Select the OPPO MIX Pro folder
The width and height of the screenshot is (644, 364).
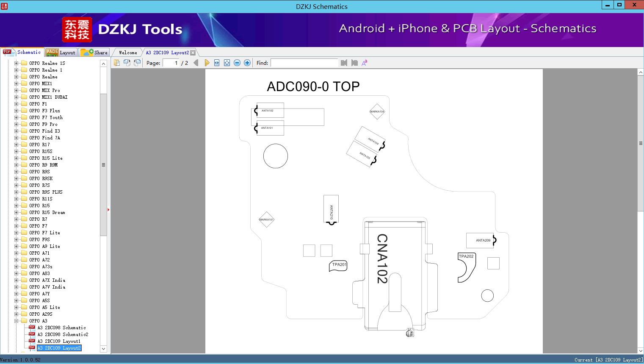click(44, 90)
